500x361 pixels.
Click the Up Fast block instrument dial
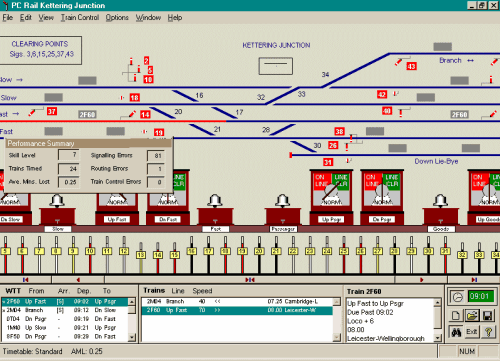117,200
